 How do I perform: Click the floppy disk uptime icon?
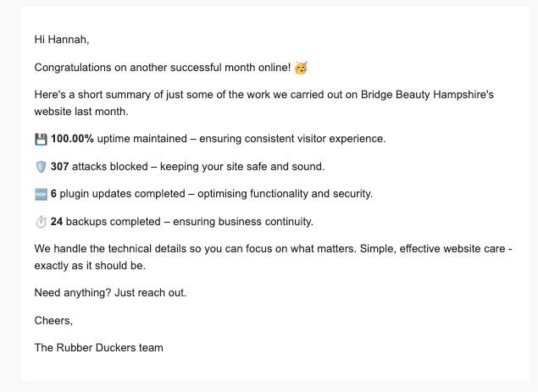[41, 138]
